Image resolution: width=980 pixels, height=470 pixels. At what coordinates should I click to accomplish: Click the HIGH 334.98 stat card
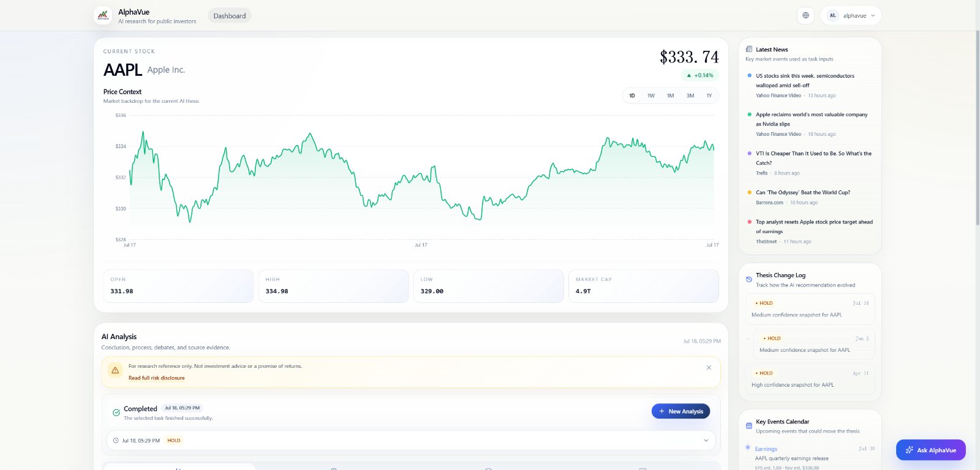333,286
